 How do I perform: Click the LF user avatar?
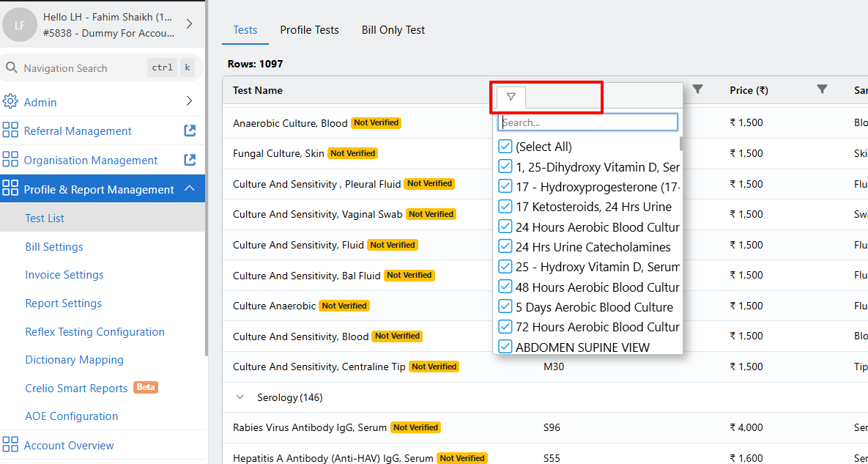(x=20, y=25)
